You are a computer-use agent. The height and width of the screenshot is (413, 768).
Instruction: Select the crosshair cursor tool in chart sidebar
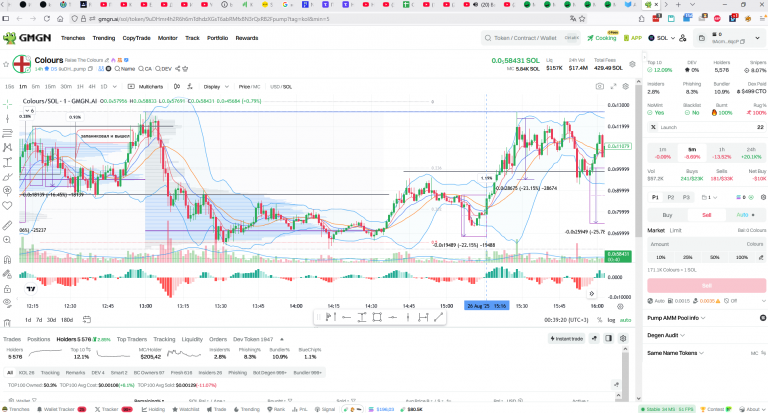7,104
